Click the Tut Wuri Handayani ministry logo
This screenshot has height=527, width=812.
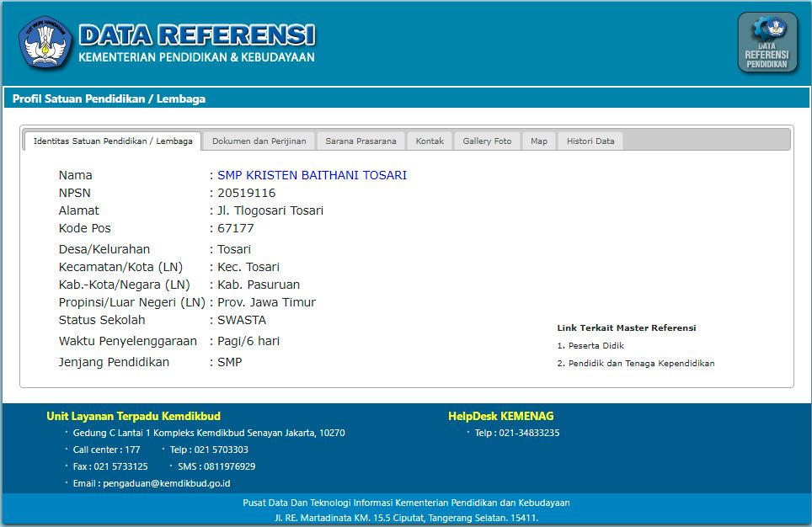45,43
